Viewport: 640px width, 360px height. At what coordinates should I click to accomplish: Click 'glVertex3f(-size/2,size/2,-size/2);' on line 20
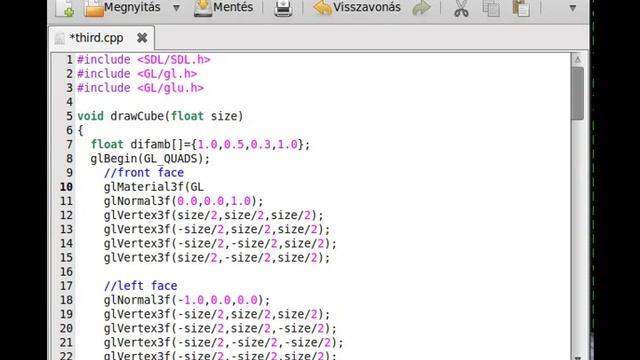pyautogui.click(x=220, y=328)
